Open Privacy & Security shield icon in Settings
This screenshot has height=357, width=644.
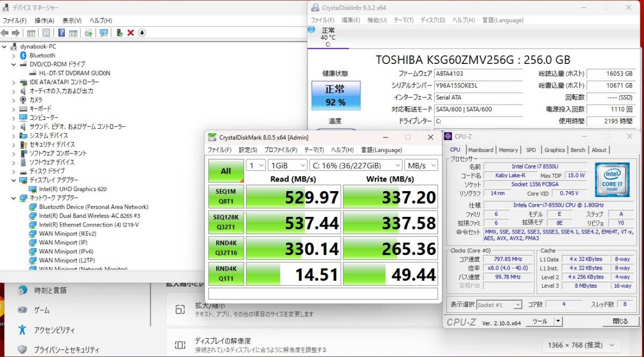(x=22, y=349)
